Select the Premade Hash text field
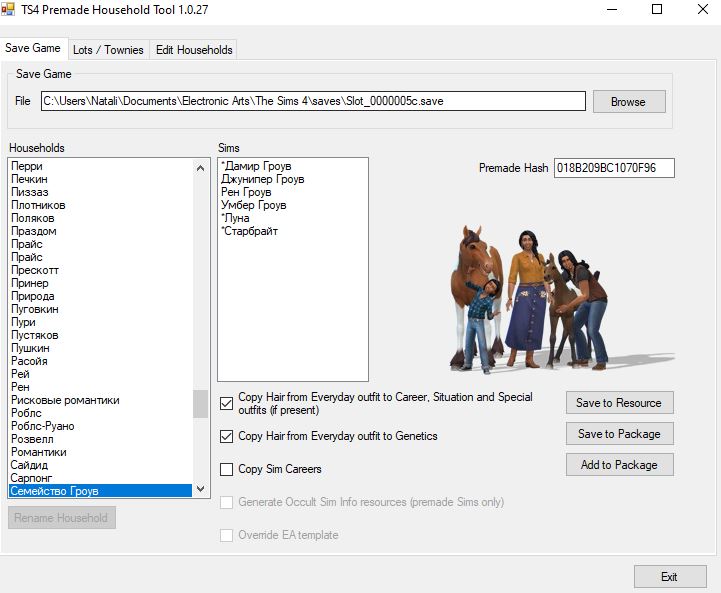The image size is (721, 593). pos(614,168)
